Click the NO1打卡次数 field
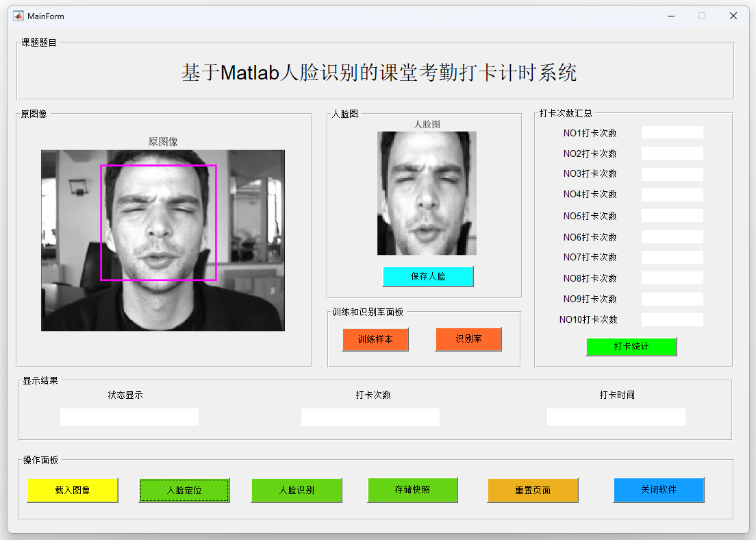The height and width of the screenshot is (540, 756). pyautogui.click(x=672, y=132)
